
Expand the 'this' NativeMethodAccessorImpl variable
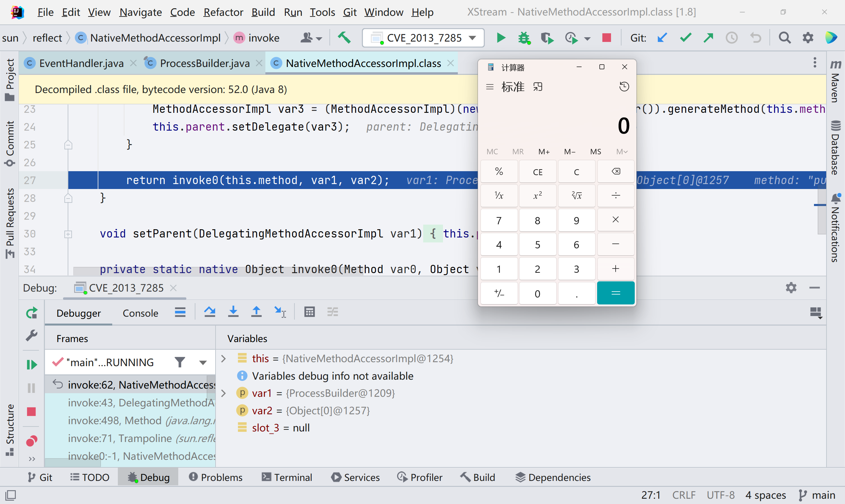point(223,359)
